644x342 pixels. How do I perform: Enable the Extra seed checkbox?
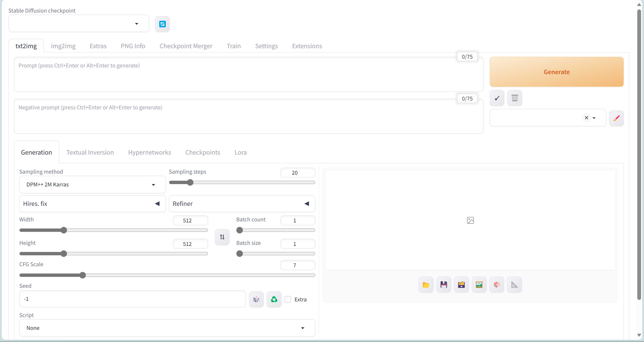(288, 299)
